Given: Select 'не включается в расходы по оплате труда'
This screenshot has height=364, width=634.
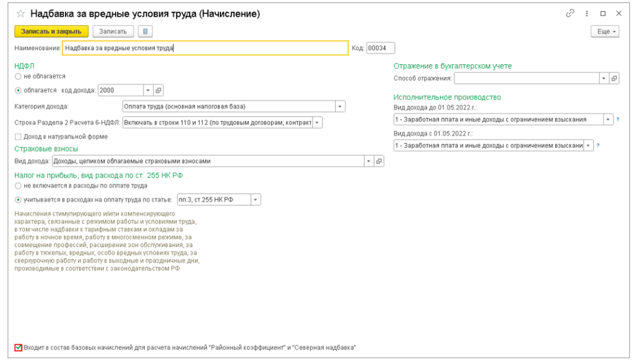Looking at the screenshot, I should [19, 185].
